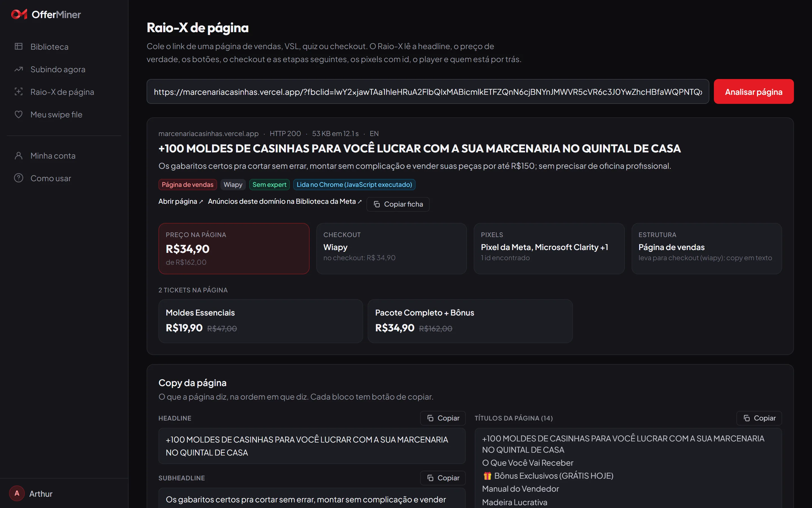Click the Sem expert green tag
812x508 pixels.
(x=269, y=185)
